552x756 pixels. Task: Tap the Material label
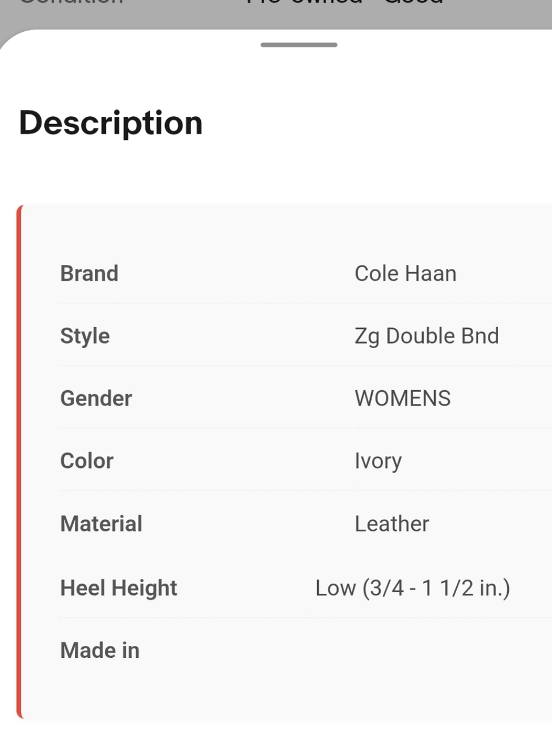click(x=101, y=523)
